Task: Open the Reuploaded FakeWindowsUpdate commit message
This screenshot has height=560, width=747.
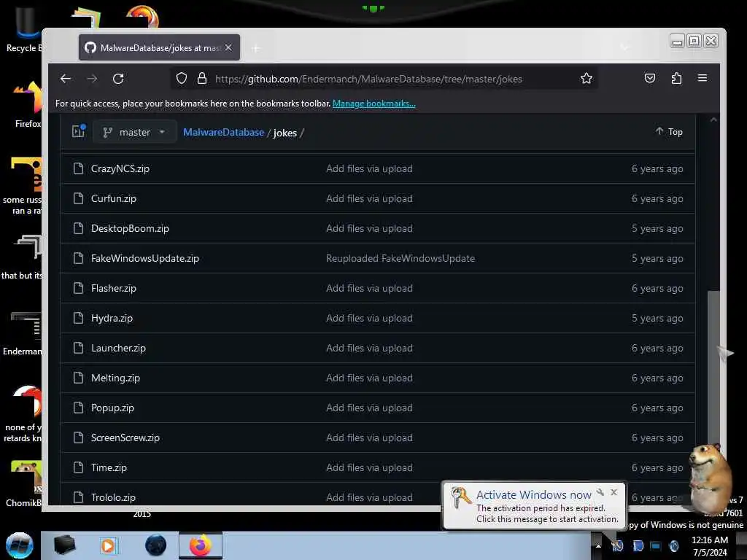Action: [400, 259]
